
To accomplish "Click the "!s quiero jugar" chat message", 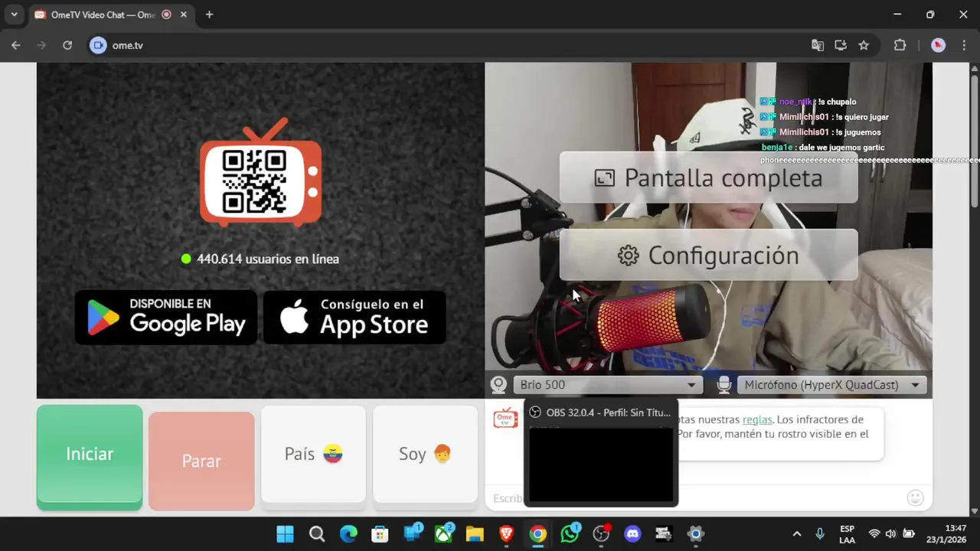I will (x=862, y=117).
